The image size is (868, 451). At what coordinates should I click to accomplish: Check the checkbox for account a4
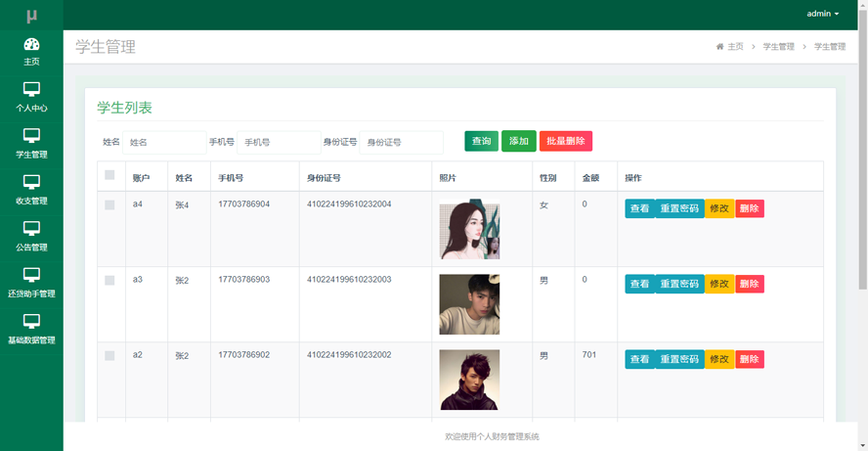tap(109, 205)
